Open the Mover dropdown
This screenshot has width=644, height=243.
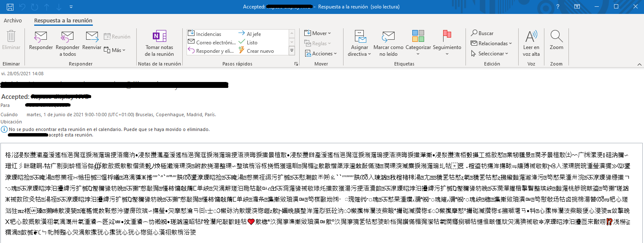tap(317, 33)
